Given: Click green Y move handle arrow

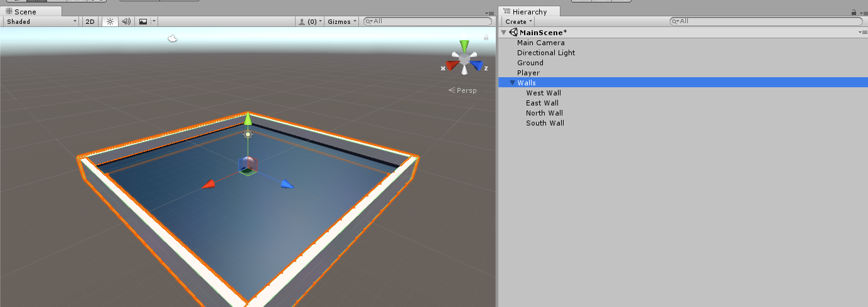Looking at the screenshot, I should 248,119.
